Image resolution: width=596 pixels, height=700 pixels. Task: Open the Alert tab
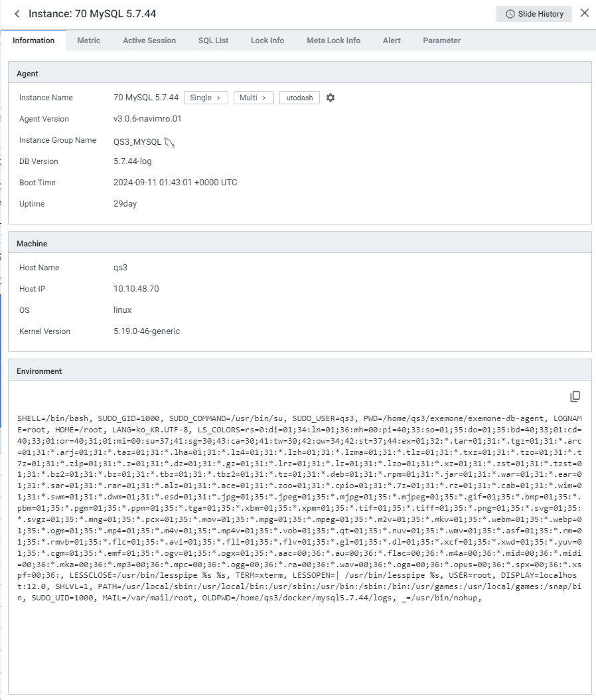pyautogui.click(x=392, y=41)
